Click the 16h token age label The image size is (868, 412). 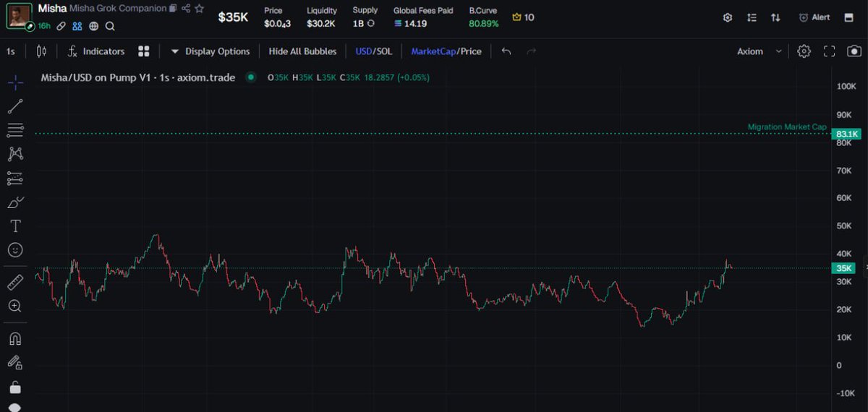pyautogui.click(x=44, y=26)
